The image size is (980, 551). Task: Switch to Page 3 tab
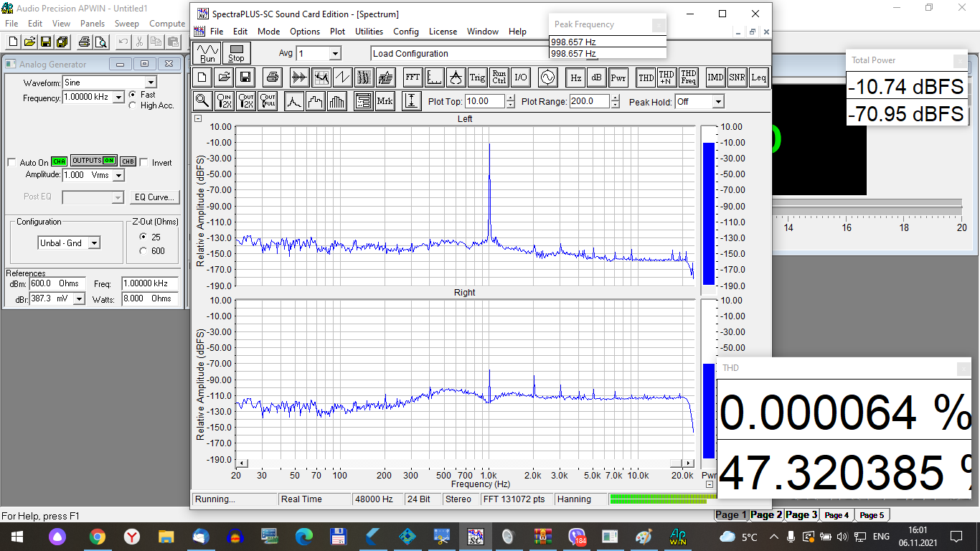(x=801, y=514)
